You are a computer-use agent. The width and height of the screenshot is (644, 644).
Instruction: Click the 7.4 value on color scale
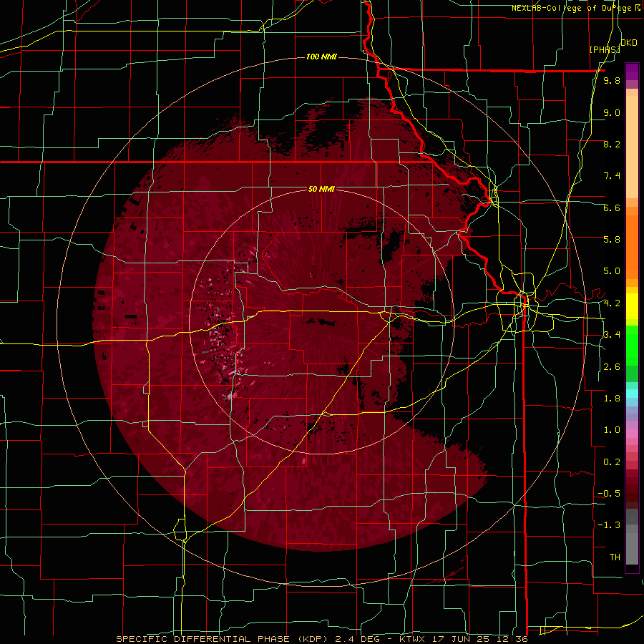[x=612, y=176]
